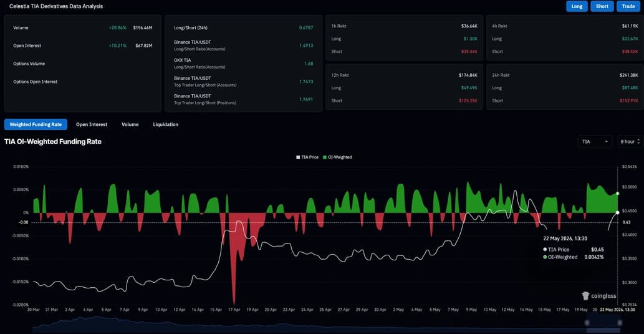Click Top Trader Positions value 1.7691
644x334 pixels.
[x=306, y=99]
